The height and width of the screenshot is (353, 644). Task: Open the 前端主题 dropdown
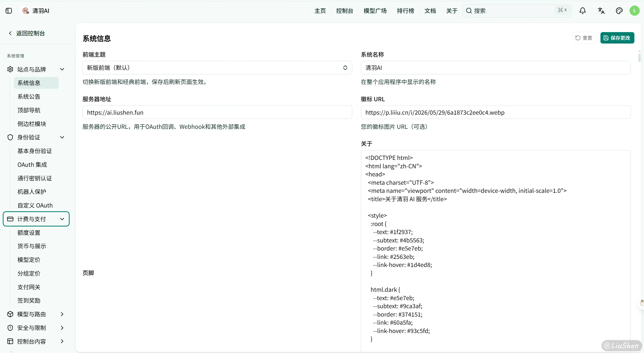pyautogui.click(x=217, y=68)
